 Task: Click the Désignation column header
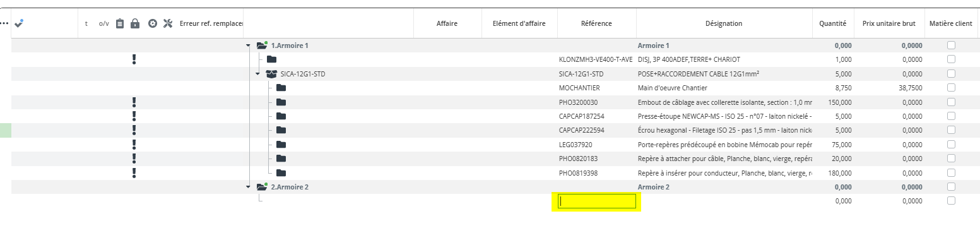point(724,23)
